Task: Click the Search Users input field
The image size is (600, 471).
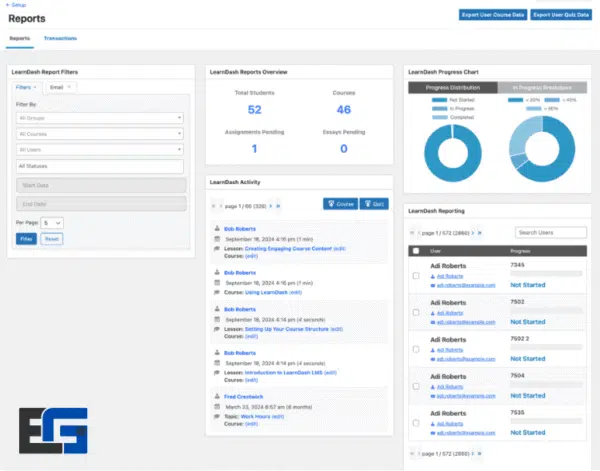Action: pos(551,233)
